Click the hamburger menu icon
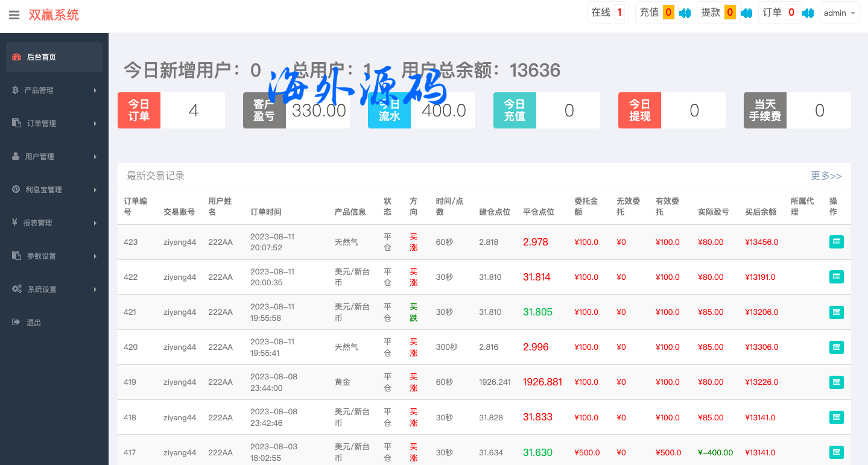 click(x=14, y=15)
